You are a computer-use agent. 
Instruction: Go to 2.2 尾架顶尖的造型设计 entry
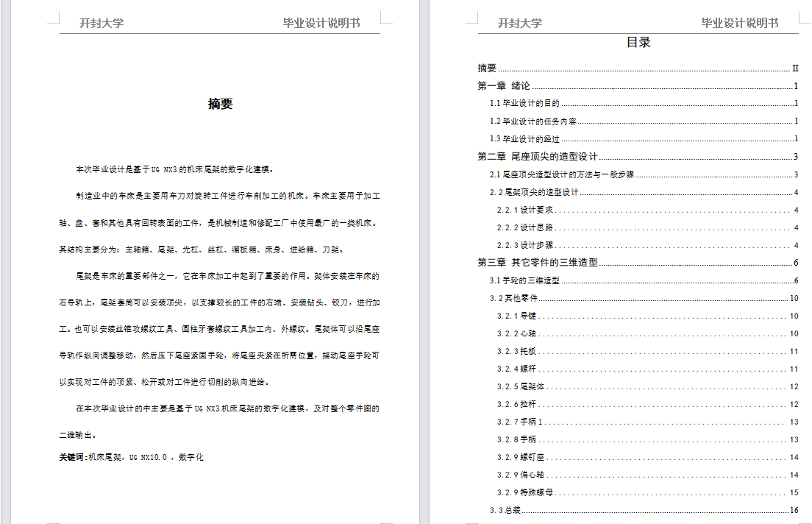[644, 192]
